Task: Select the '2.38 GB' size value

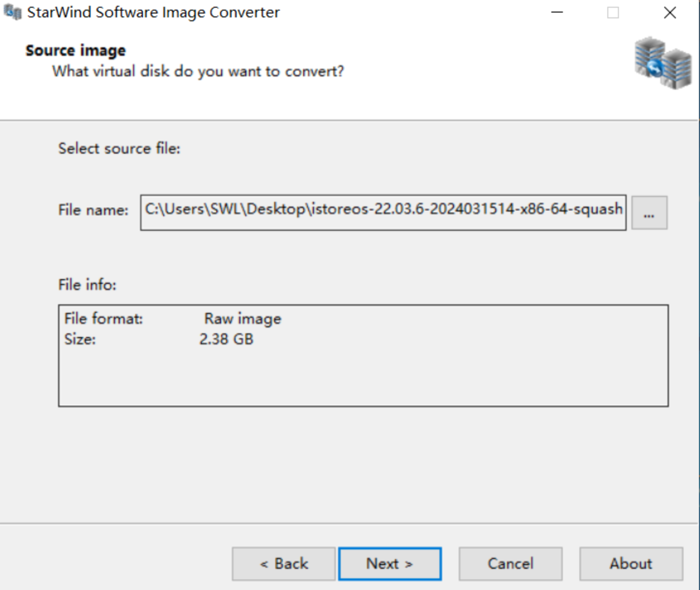Action: point(226,339)
